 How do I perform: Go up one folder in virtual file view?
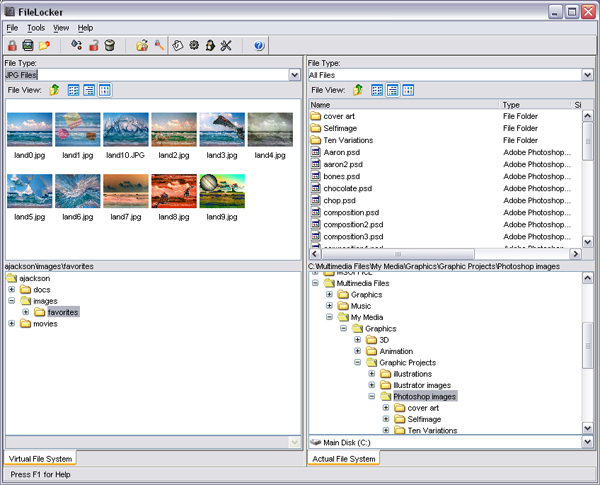click(x=54, y=90)
